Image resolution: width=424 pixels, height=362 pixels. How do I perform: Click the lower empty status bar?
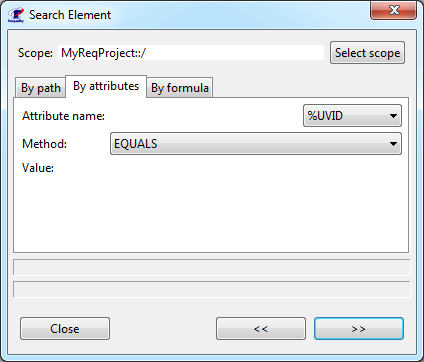[212, 289]
